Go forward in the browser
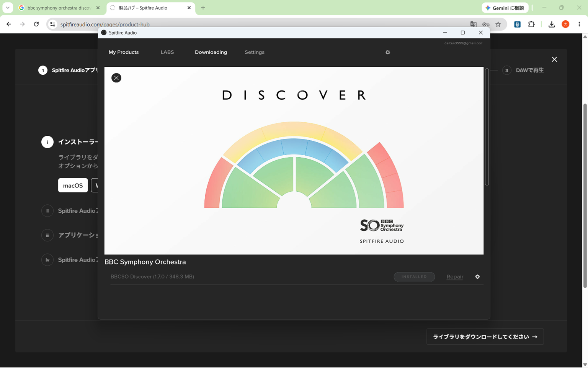 click(23, 24)
